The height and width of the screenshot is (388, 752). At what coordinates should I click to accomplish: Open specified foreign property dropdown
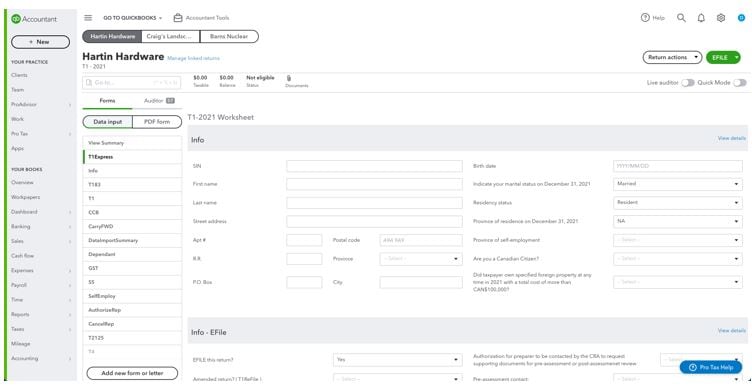[x=678, y=282]
